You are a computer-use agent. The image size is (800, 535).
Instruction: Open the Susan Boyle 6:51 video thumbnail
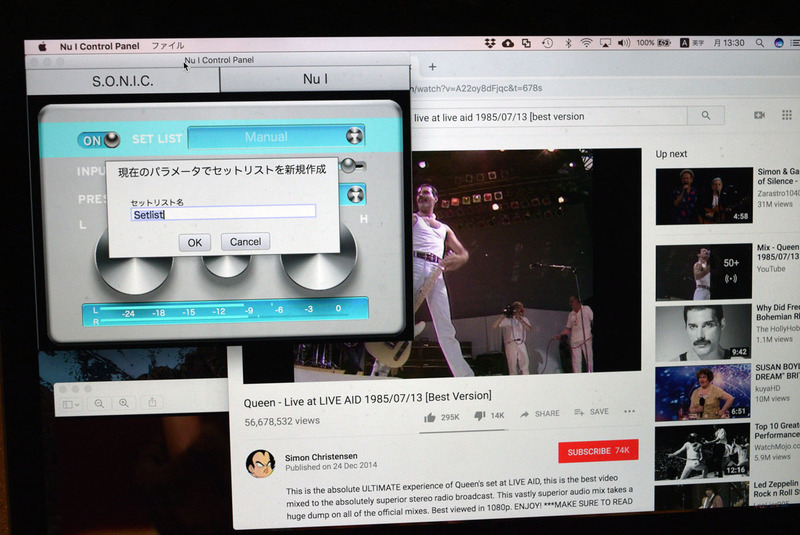coord(702,392)
